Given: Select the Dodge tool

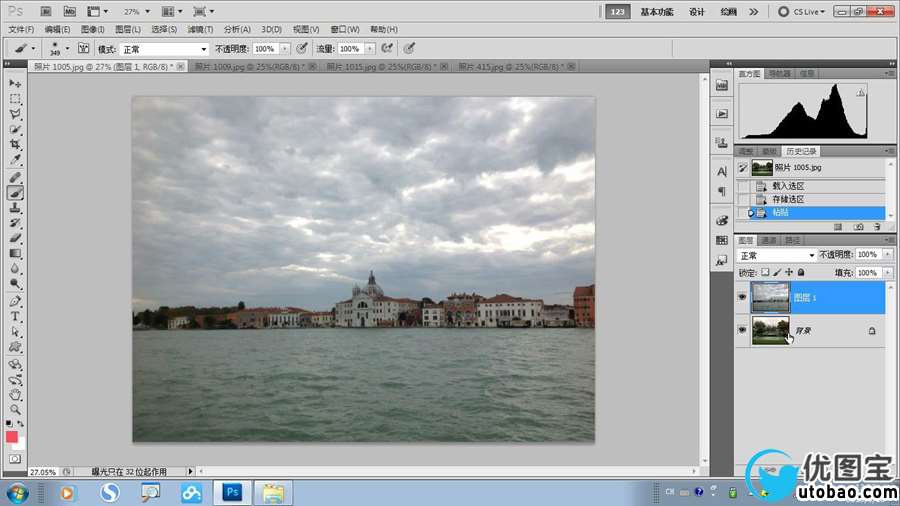Looking at the screenshot, I should (15, 284).
